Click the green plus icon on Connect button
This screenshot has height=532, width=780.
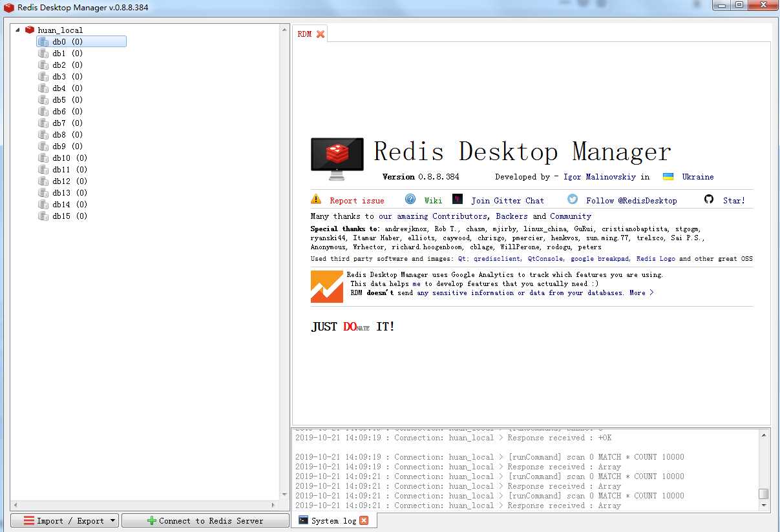[x=152, y=520]
